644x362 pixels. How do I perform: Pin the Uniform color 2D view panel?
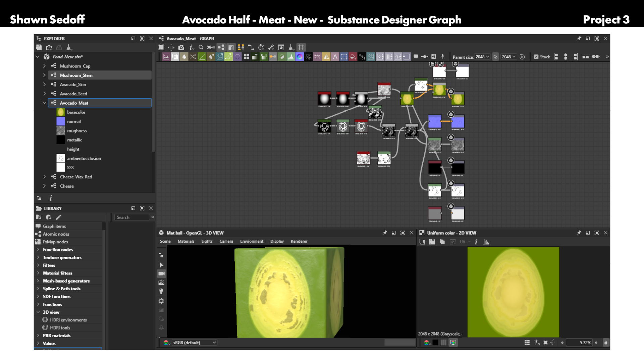point(579,233)
